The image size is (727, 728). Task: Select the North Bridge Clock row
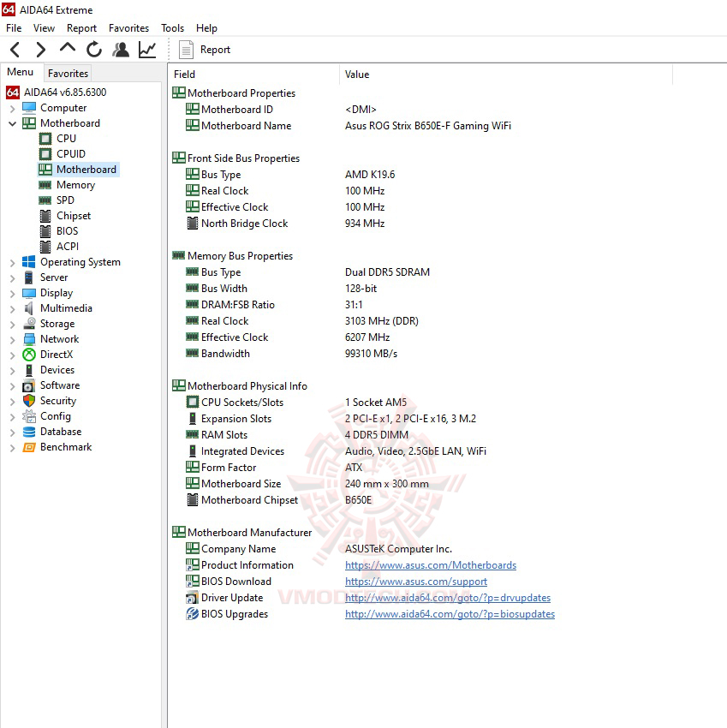285,224
